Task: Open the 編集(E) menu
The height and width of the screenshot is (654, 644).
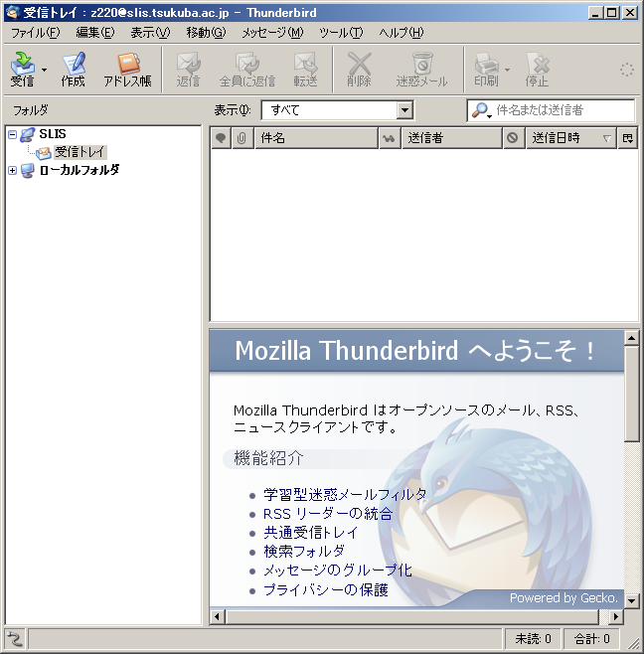Action: 94,33
